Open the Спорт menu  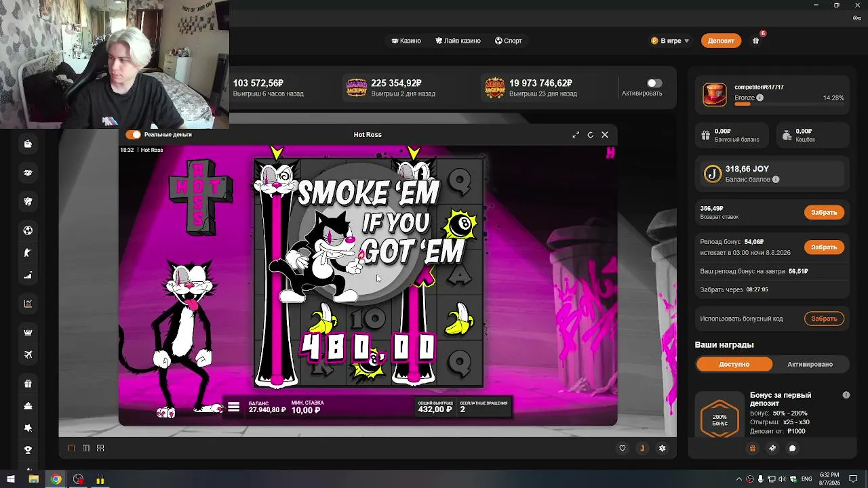coord(509,41)
